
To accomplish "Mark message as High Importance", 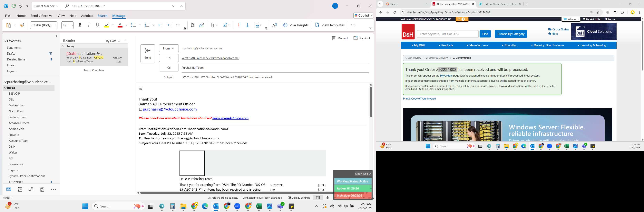I will pos(239,25).
